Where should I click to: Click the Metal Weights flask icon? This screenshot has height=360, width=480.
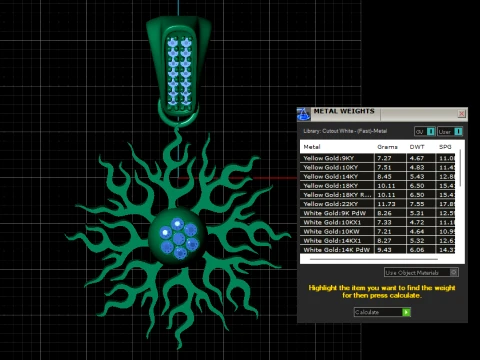pos(304,114)
